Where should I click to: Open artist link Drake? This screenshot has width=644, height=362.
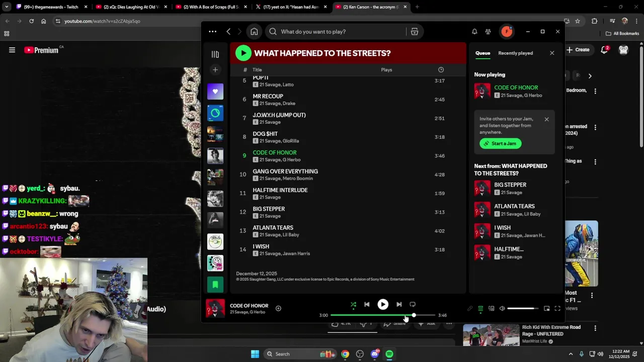tap(289, 104)
